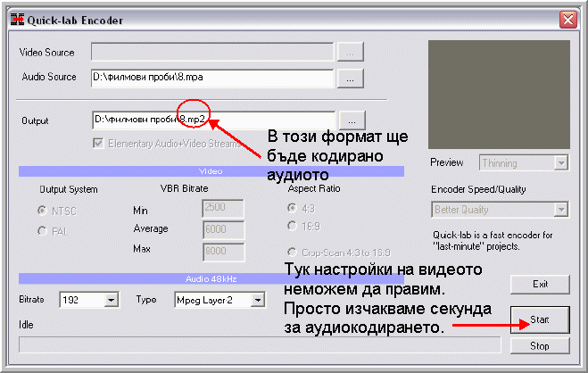
Task: Click the Min VBR bitrate field
Action: click(x=223, y=209)
